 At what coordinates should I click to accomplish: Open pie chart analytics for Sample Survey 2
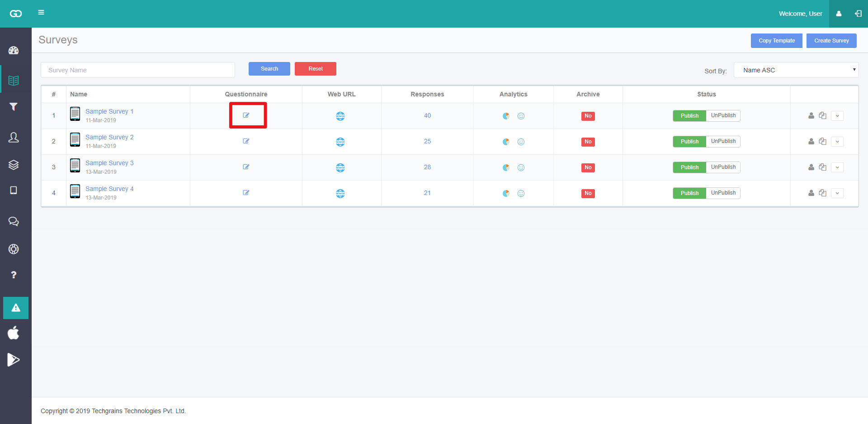506,142
